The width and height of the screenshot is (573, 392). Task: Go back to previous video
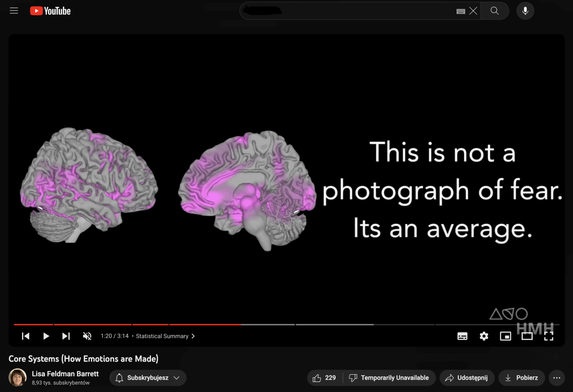click(26, 336)
